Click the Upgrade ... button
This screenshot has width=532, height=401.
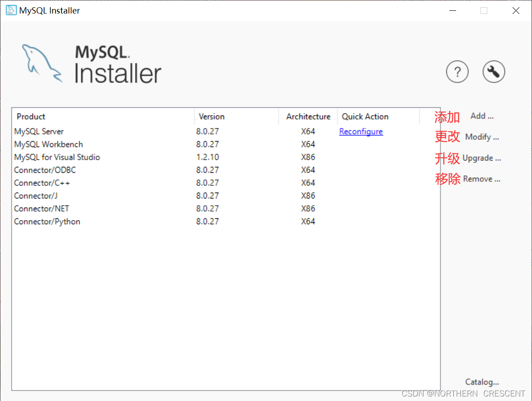point(481,158)
